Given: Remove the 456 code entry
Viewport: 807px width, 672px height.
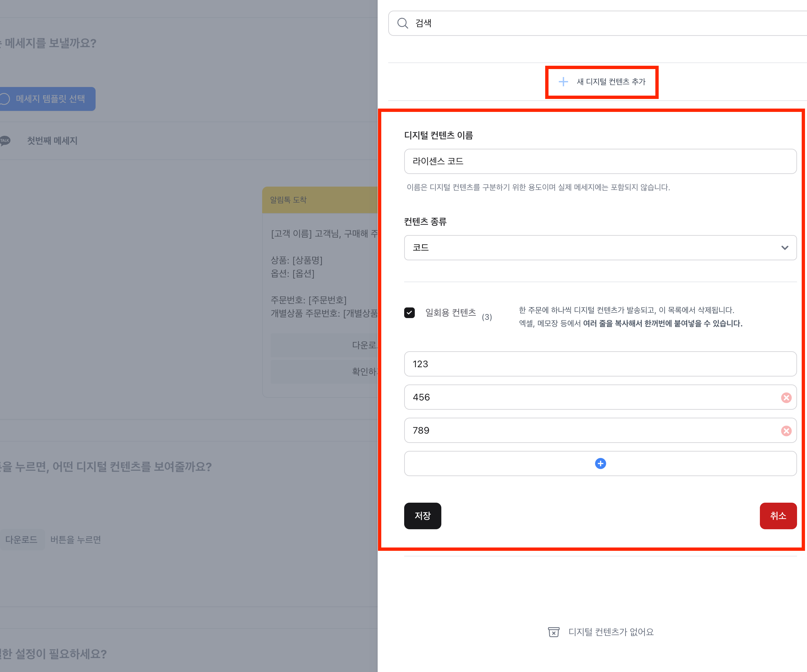Looking at the screenshot, I should tap(786, 397).
